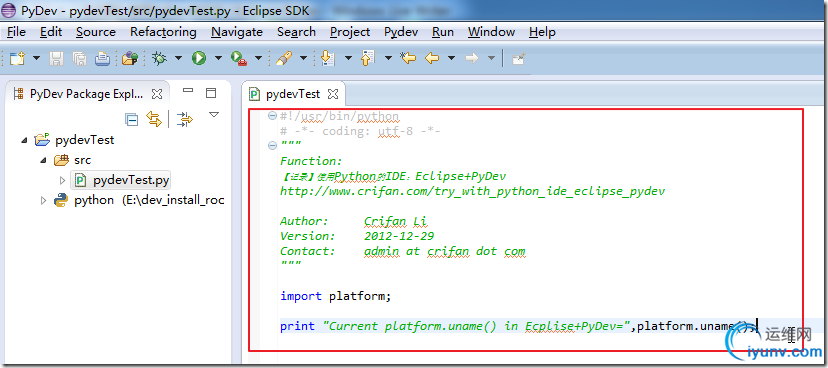Click the 'import platform;' code line
Viewport: 828px width, 368px height.
[335, 296]
